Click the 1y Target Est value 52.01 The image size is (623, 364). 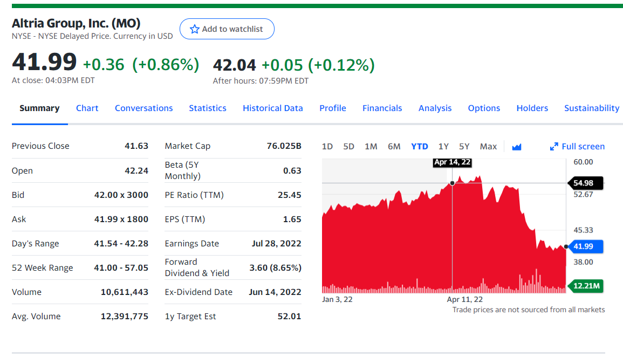(289, 317)
